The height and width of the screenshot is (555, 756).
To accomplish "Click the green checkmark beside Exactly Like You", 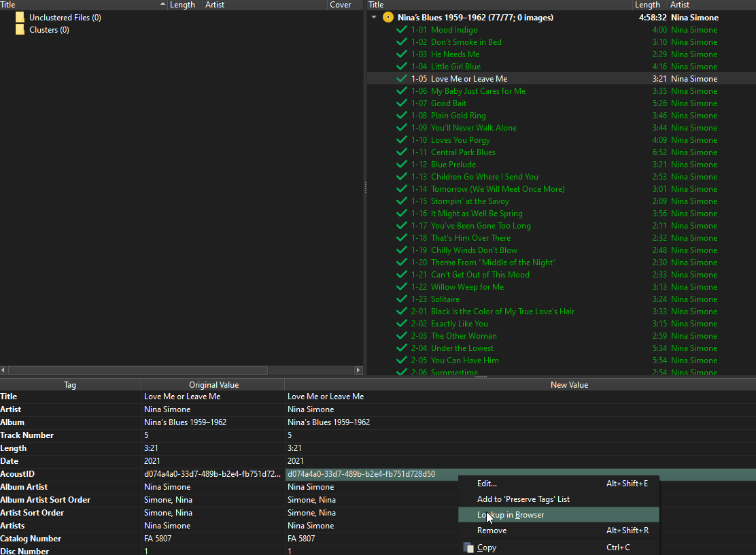I will pos(402,324).
